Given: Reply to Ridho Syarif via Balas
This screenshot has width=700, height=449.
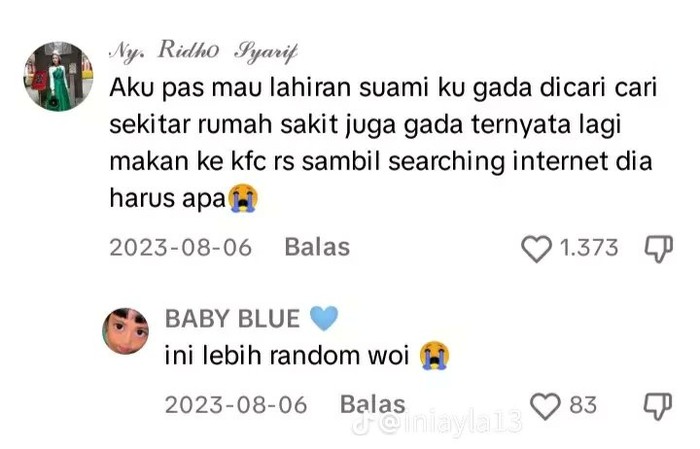Looking at the screenshot, I should 317,247.
